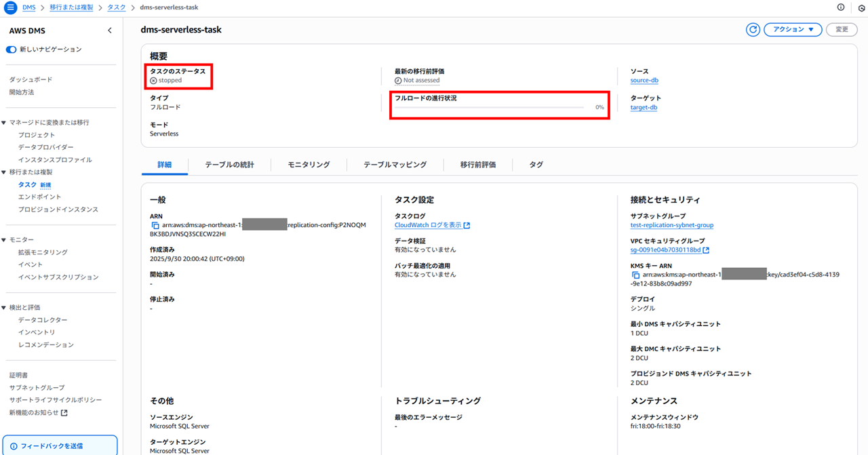Open the CloudWatch ログを表示 link

click(x=428, y=225)
